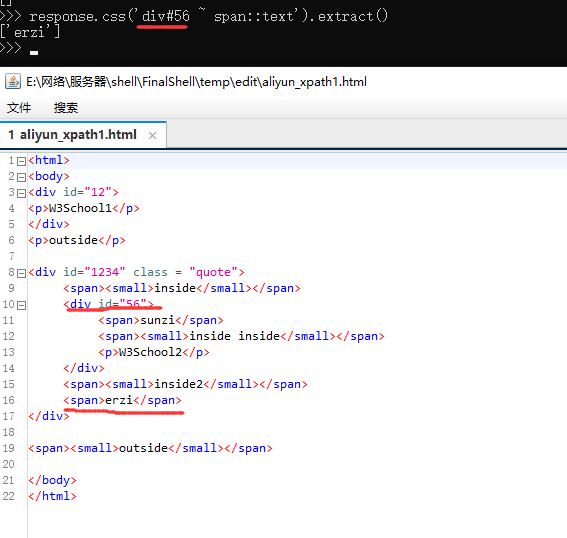Click the W3School1 text on line 4
Viewport: 567px width, 538px height.
point(80,208)
